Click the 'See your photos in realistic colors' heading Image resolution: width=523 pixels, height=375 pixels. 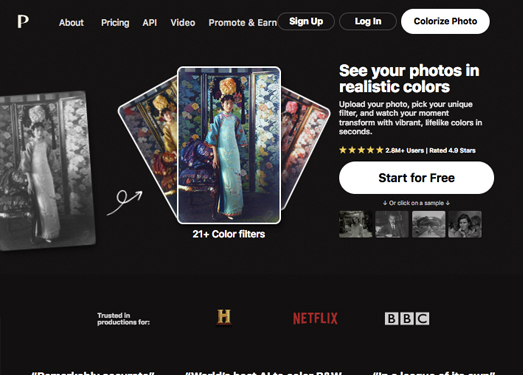click(x=409, y=79)
